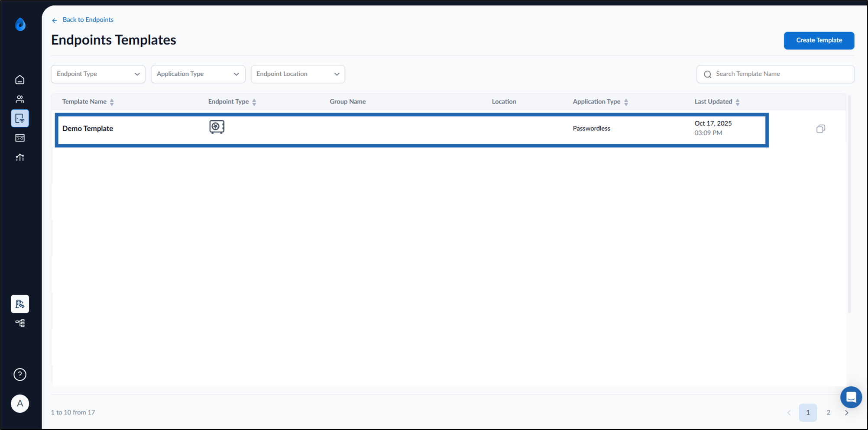Click the Group Name column header
The height and width of the screenshot is (430, 868).
pos(347,102)
